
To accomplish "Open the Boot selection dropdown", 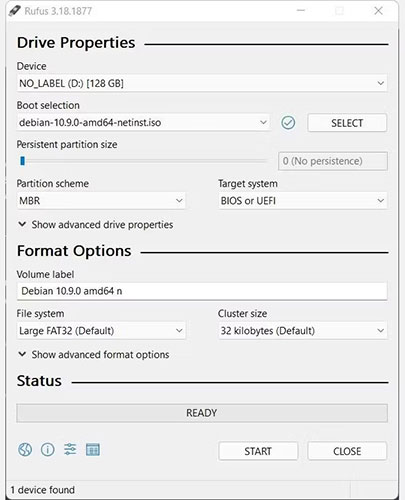I will click(143, 123).
